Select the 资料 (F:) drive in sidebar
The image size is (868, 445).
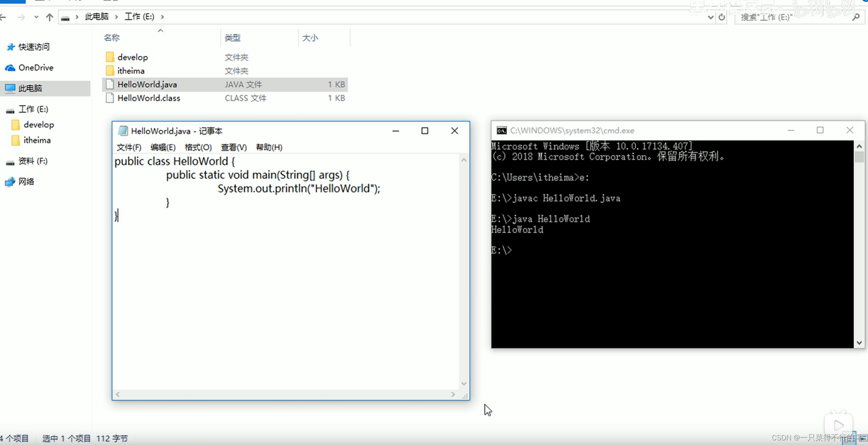click(33, 161)
